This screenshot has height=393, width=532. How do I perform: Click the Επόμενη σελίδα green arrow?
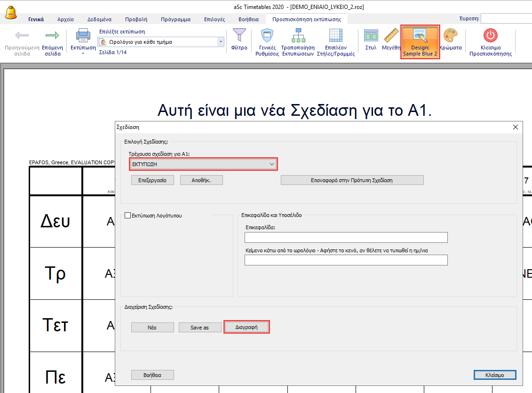52,36
